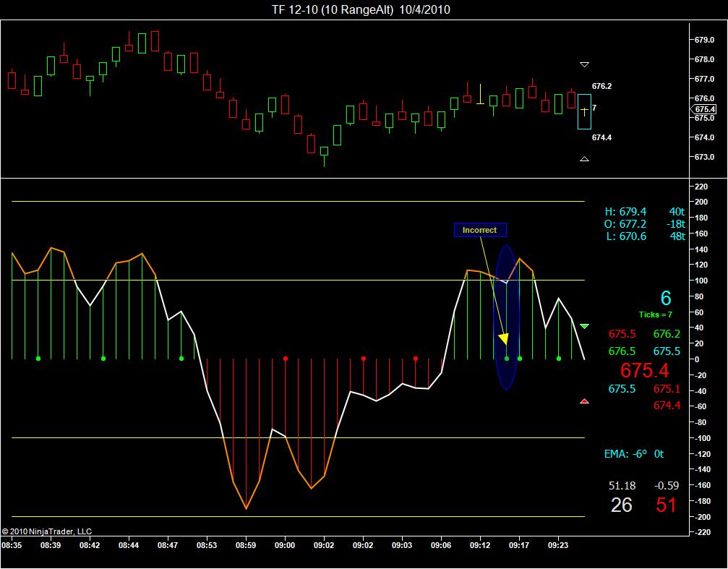Select the green signal dot above the 09:17 label

point(520,359)
